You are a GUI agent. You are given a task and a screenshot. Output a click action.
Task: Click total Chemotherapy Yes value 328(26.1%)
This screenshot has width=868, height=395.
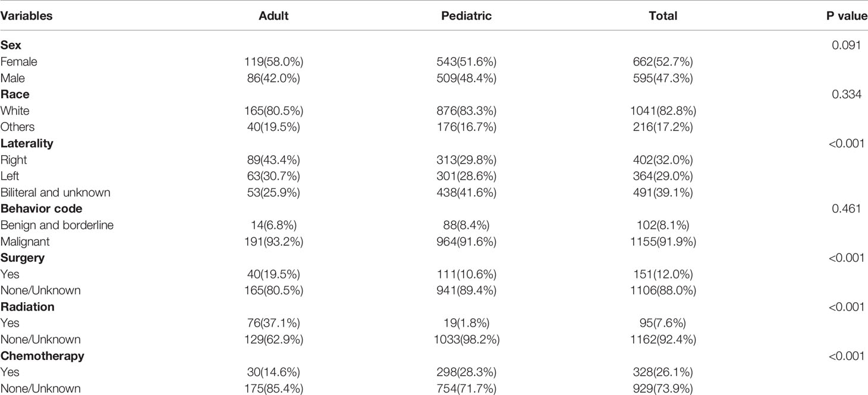pos(663,372)
